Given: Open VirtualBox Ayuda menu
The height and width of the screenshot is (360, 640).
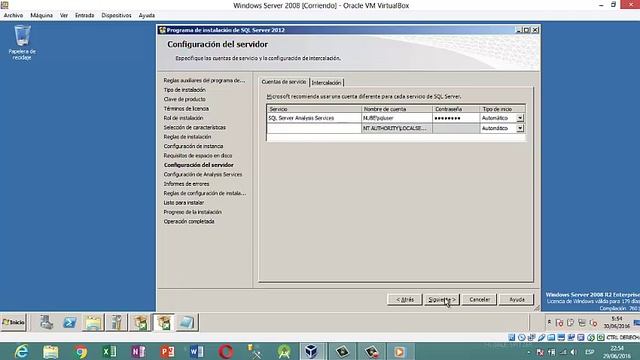Looking at the screenshot, I should click(147, 15).
